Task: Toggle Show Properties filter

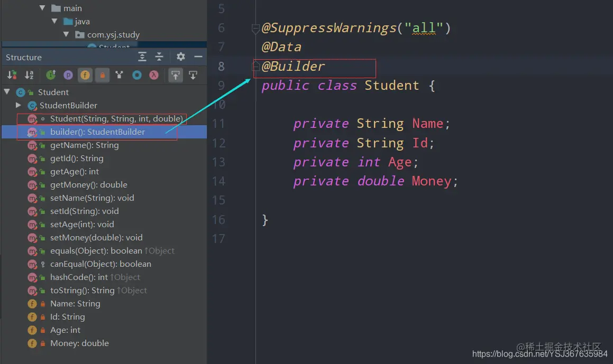Action: [x=68, y=74]
